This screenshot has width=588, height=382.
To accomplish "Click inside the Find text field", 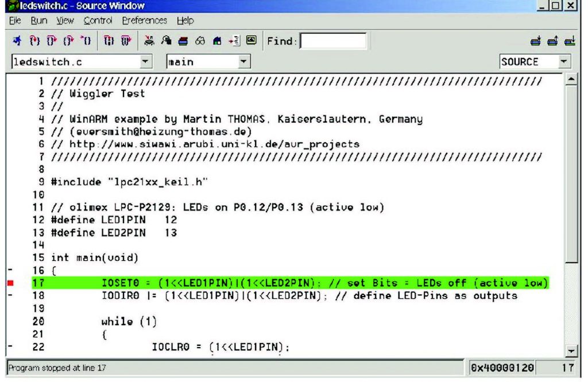I will (333, 41).
